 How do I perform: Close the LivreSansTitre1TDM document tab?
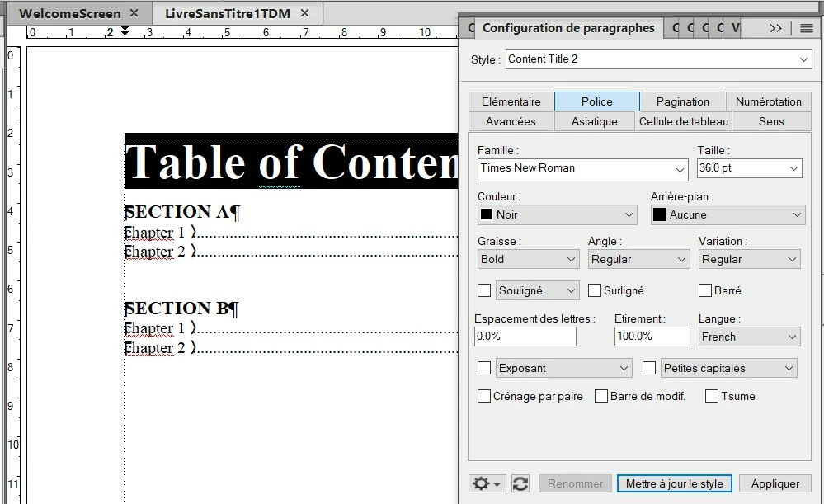point(305,13)
